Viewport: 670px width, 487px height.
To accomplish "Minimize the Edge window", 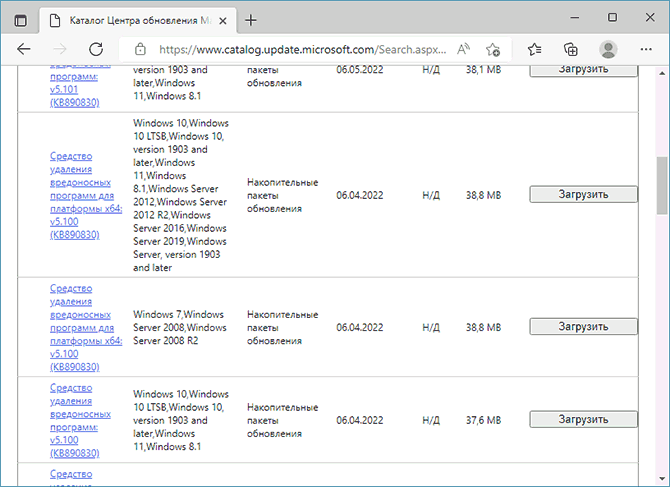I will point(575,18).
